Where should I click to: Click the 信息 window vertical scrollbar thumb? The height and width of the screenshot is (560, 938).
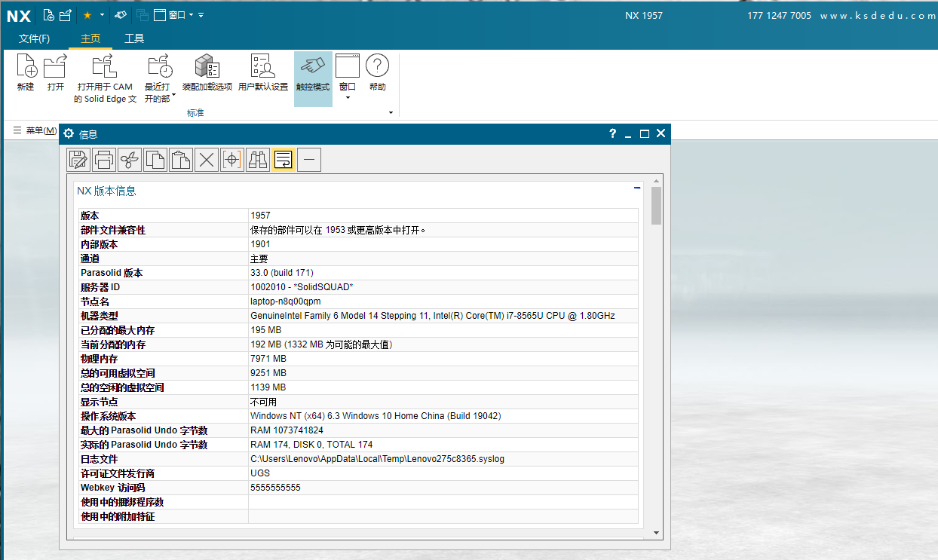click(x=656, y=206)
